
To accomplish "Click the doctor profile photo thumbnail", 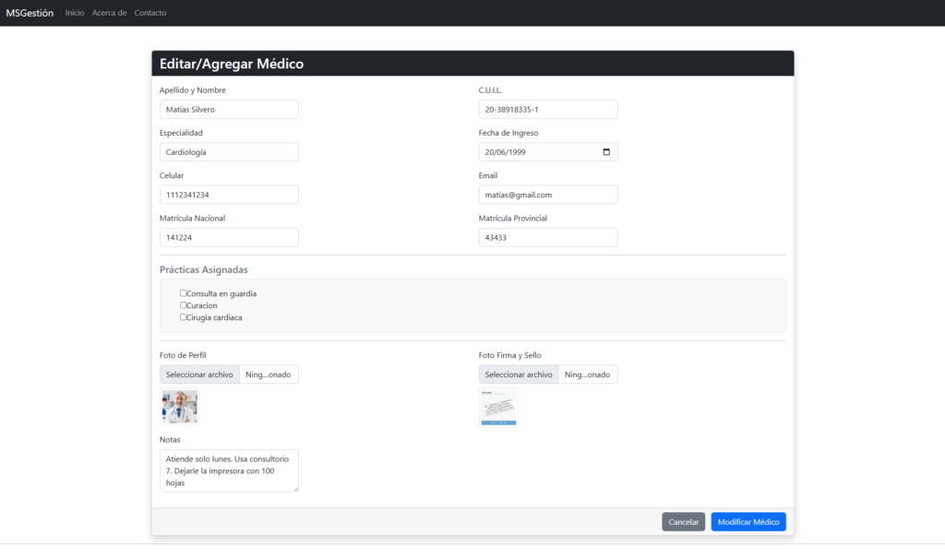I will pyautogui.click(x=179, y=407).
